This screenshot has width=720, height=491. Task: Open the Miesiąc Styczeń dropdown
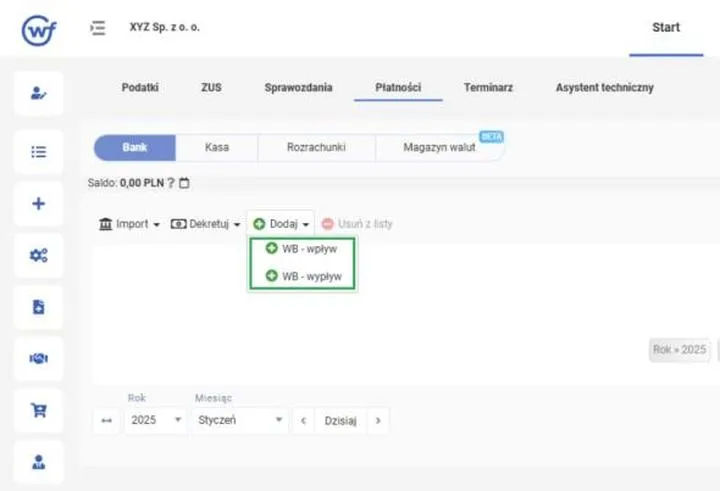point(240,421)
